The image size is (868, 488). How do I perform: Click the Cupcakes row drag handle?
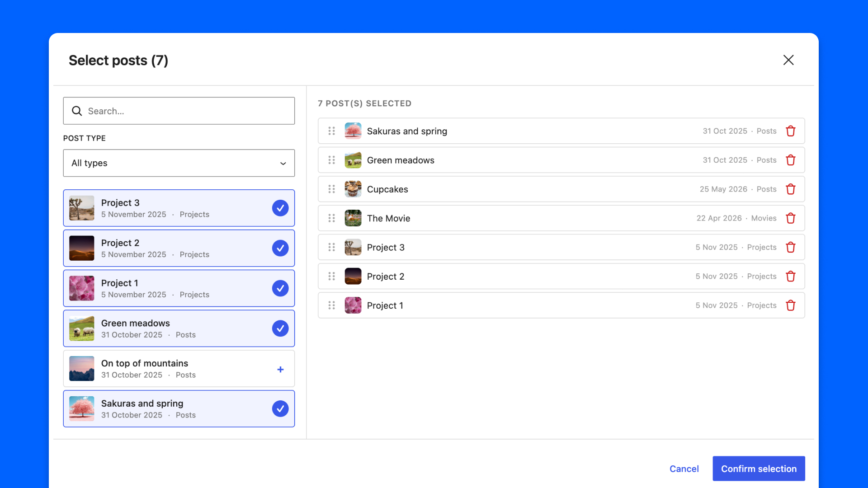(331, 189)
